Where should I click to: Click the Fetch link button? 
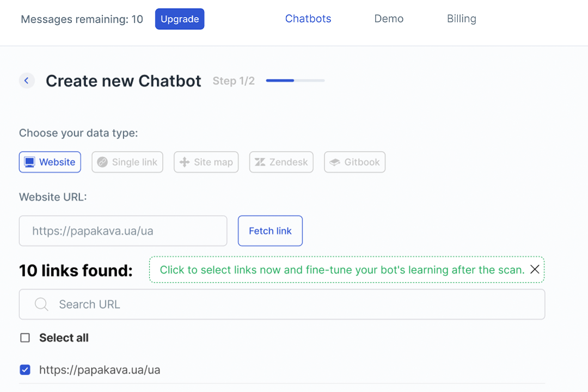[270, 231]
